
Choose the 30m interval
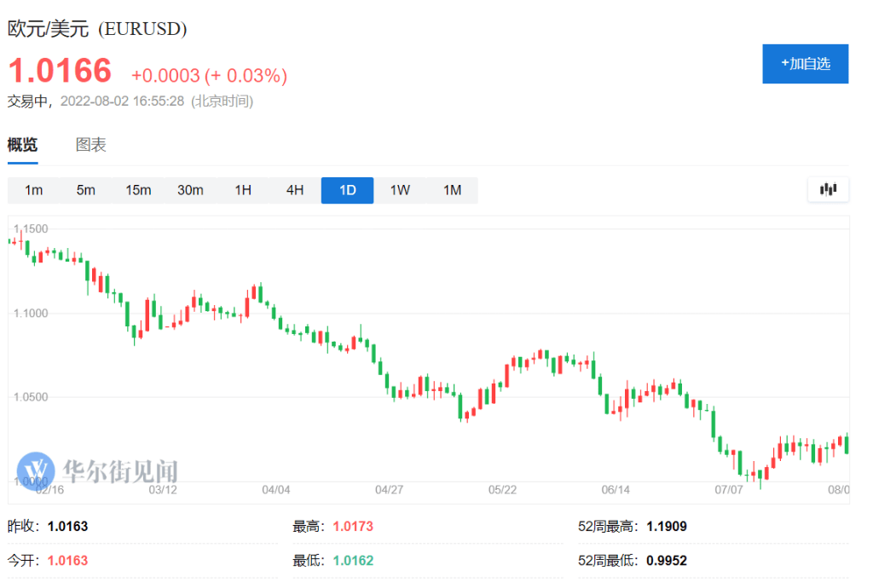pos(190,190)
